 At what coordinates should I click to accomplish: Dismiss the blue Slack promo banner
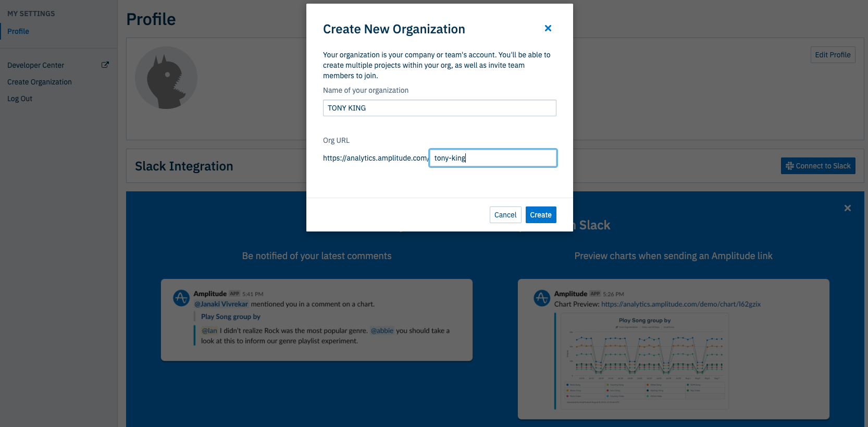click(x=848, y=208)
